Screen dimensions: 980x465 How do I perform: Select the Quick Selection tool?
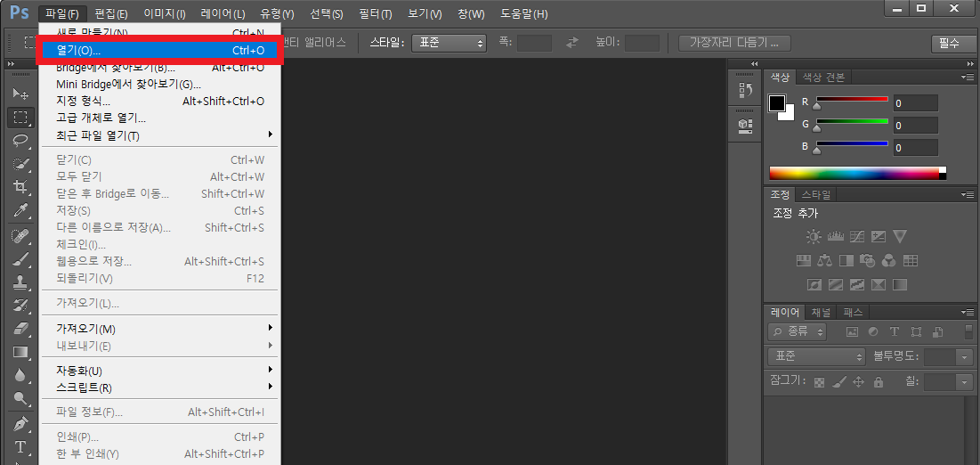[20, 163]
